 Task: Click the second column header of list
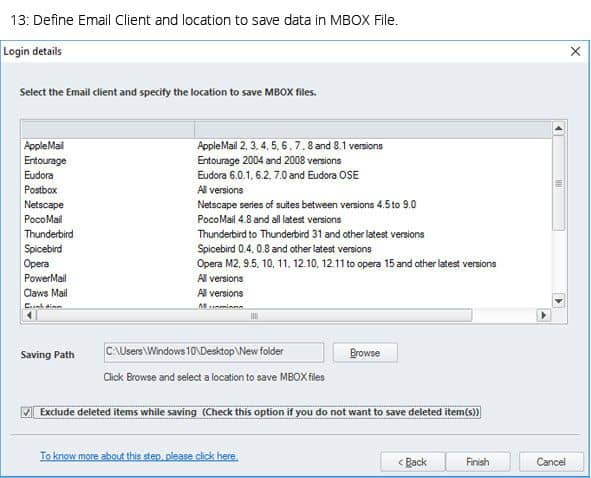point(373,129)
